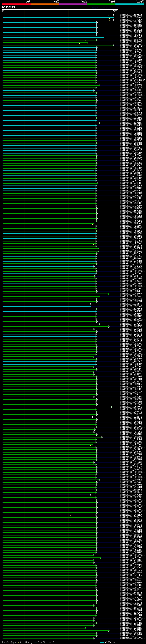This screenshot has height=644, width=146.
Task: Open hit UniRef100_B9HS16
Action: [x=131, y=15]
